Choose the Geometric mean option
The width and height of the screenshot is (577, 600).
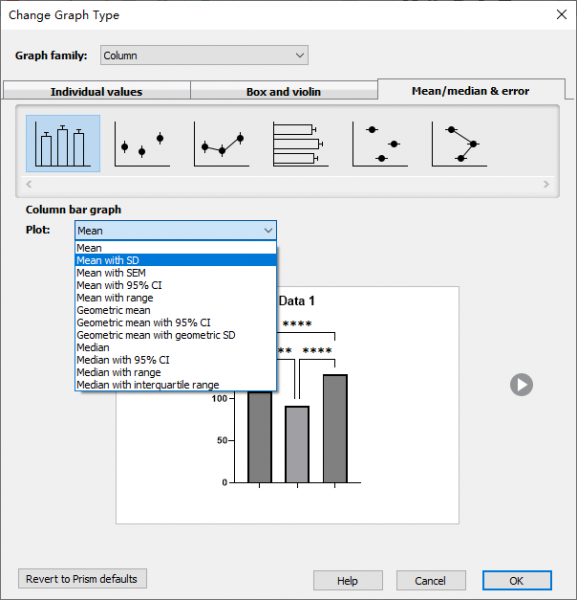(176, 310)
